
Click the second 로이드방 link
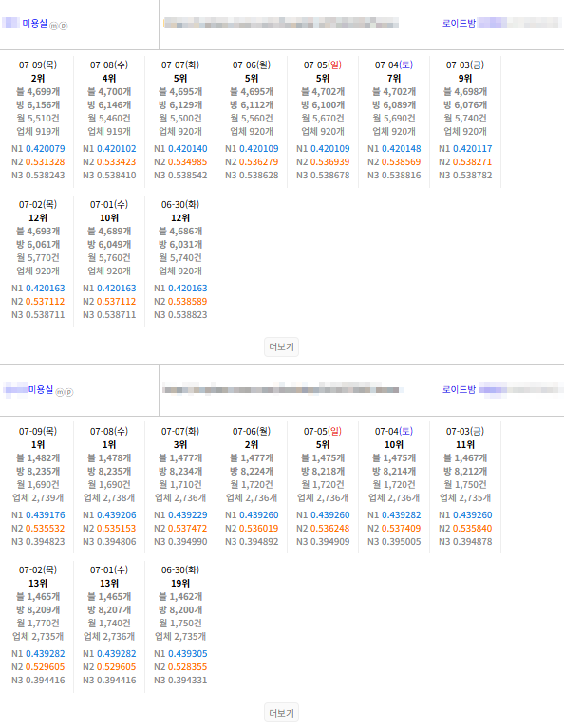pos(459,389)
